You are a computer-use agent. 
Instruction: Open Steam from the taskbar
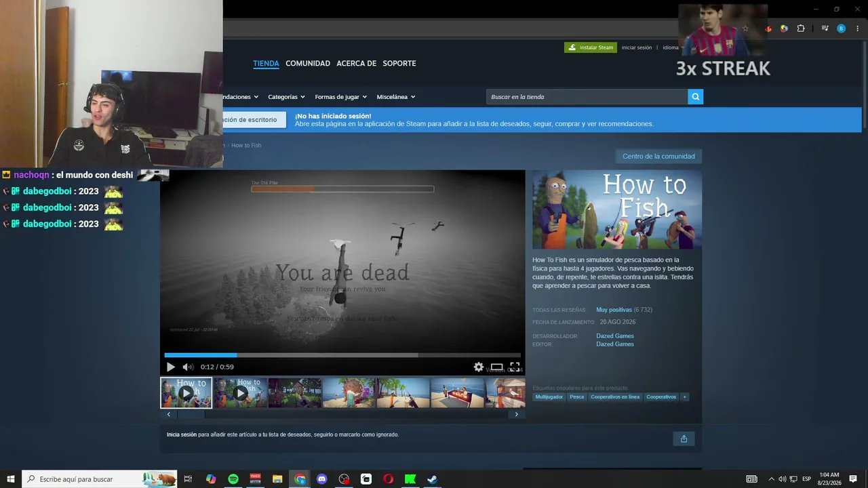point(432,479)
